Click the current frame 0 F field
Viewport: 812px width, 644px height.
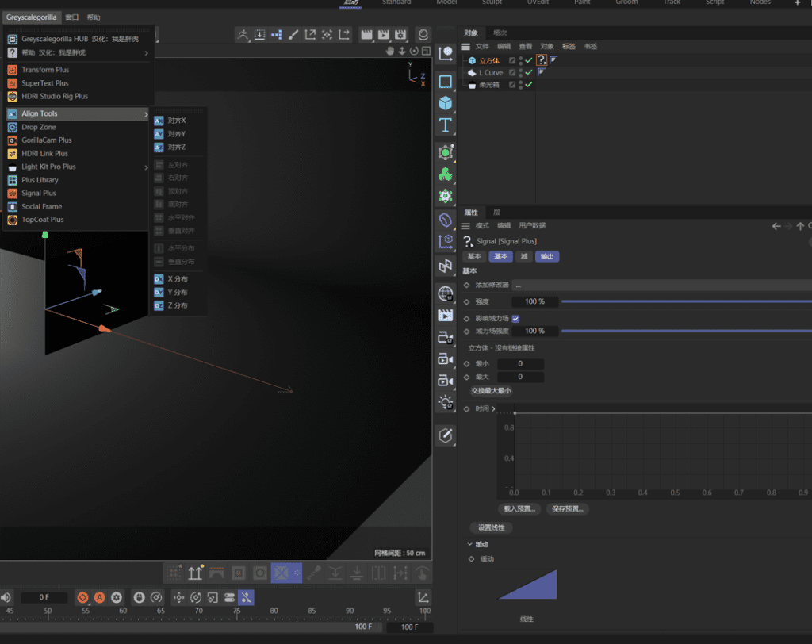(44, 597)
